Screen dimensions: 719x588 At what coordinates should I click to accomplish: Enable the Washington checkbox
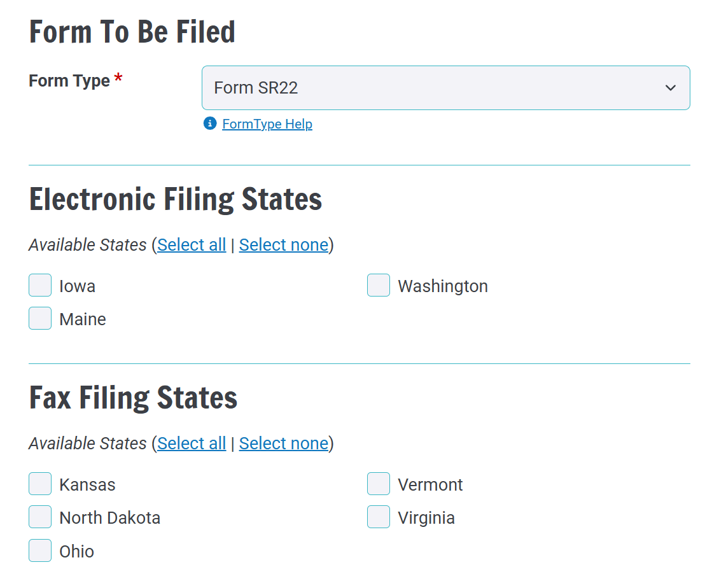[378, 285]
